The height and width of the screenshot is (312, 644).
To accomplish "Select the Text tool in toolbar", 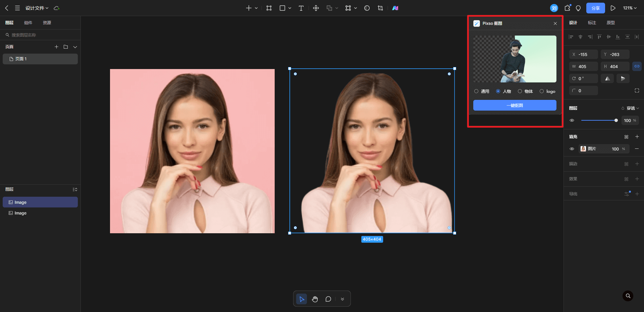I will pyautogui.click(x=301, y=8).
